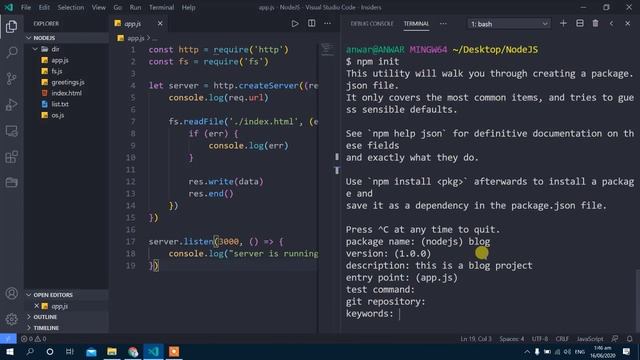
Task: Open the View menu
Action: click(x=98, y=7)
